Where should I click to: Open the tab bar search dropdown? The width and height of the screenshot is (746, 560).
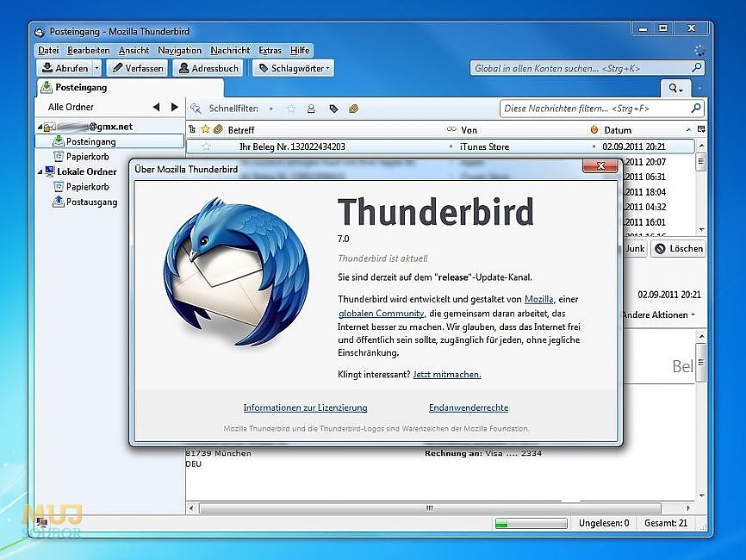click(x=675, y=88)
